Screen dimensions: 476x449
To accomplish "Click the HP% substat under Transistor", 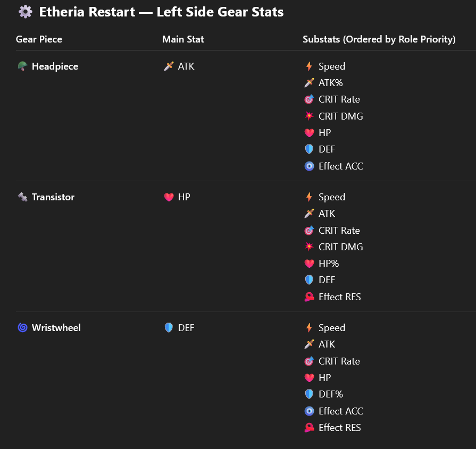I will pyautogui.click(x=329, y=264).
